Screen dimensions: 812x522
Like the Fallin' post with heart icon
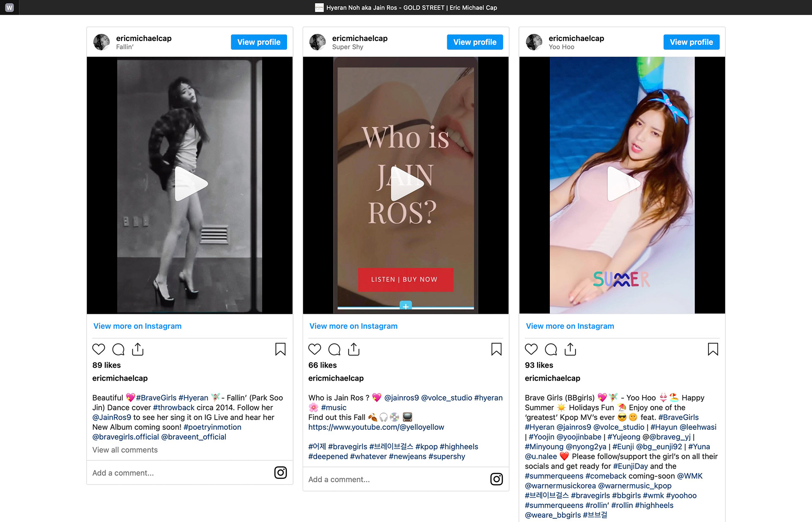(x=99, y=349)
